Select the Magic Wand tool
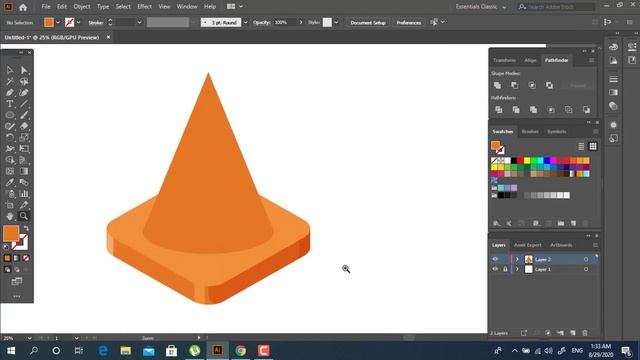Screen dimensions: 640x360 [x=10, y=82]
